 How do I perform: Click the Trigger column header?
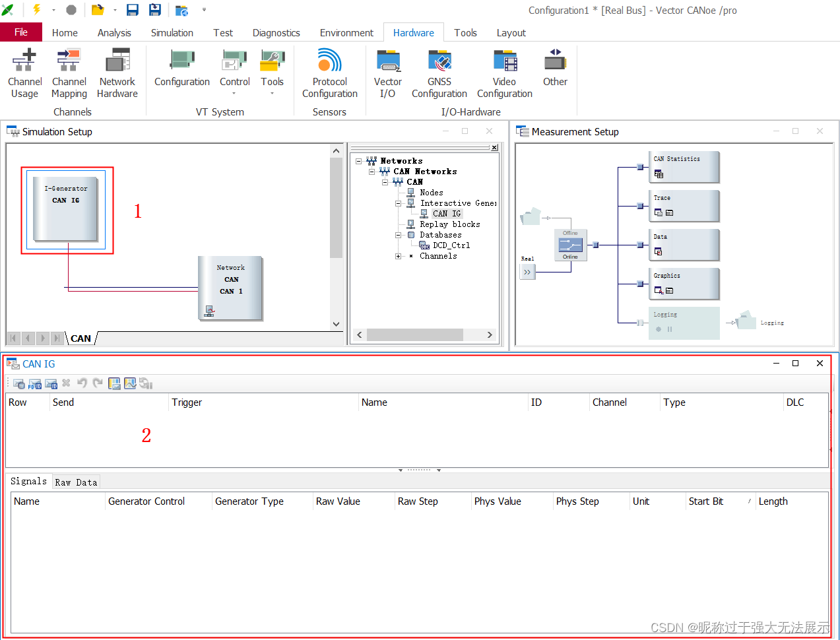263,402
